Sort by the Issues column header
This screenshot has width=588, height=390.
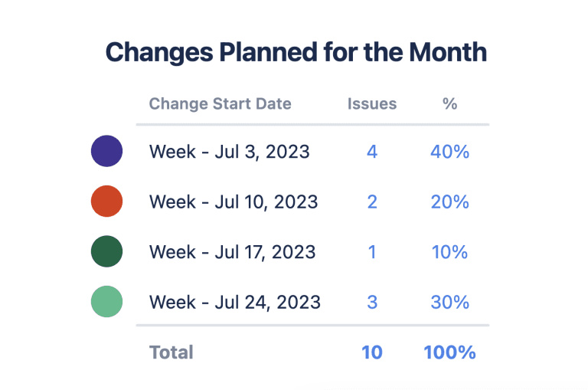pos(372,103)
